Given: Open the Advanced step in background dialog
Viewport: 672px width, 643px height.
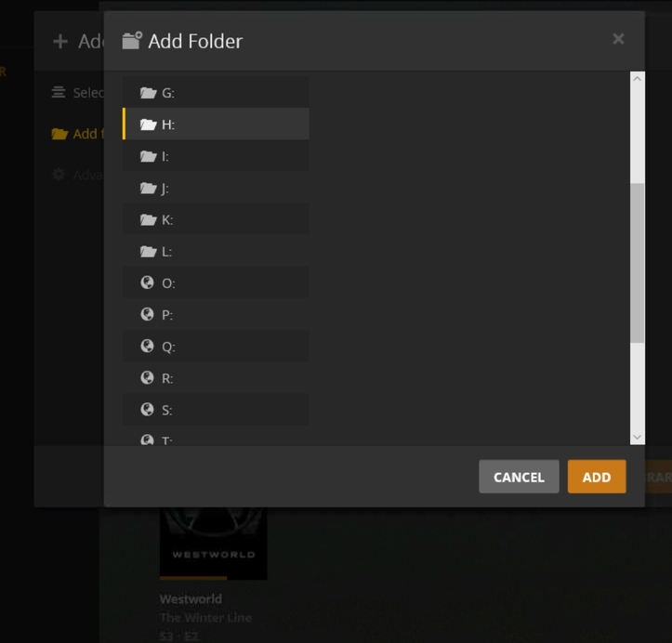Looking at the screenshot, I should tap(77, 175).
